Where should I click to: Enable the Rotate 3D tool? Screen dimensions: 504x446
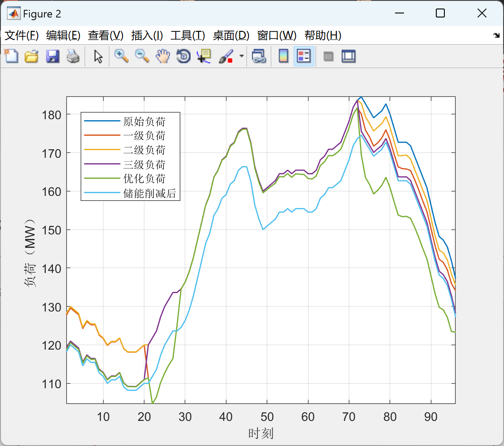(183, 56)
